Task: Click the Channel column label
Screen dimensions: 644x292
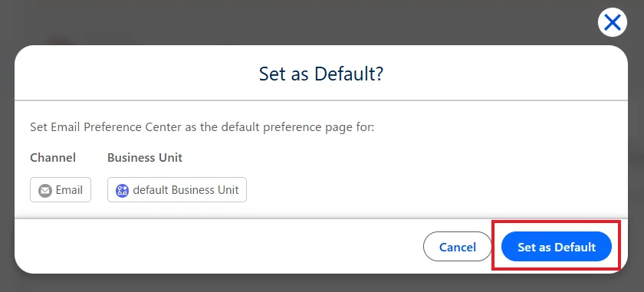Action: coord(53,158)
